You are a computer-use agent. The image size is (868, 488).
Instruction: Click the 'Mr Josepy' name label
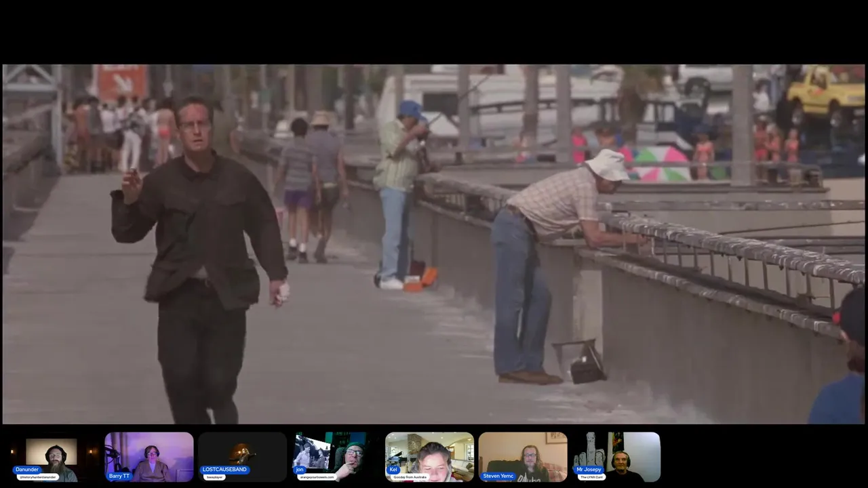(589, 470)
